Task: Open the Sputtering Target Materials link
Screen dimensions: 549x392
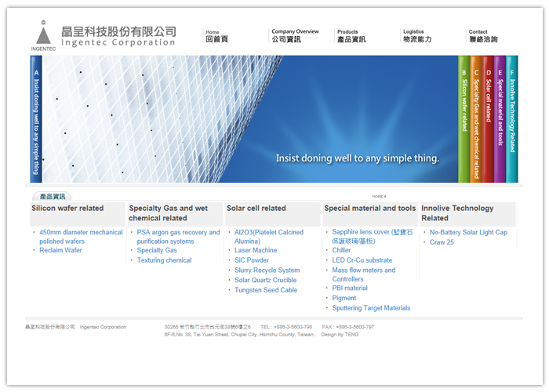Action: click(x=371, y=308)
